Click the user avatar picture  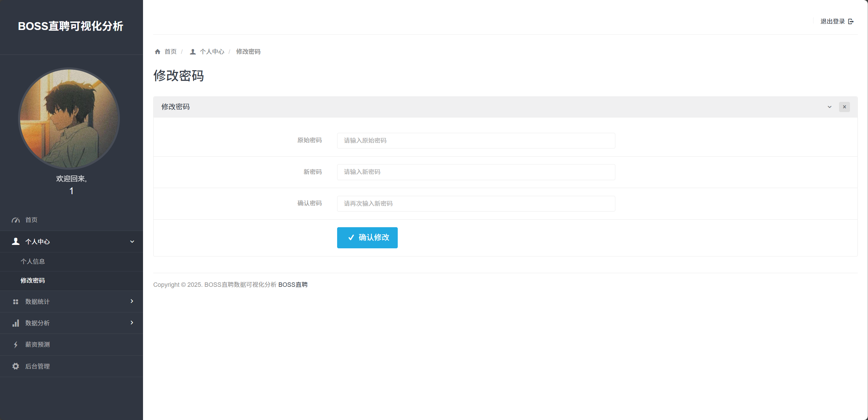pos(69,119)
